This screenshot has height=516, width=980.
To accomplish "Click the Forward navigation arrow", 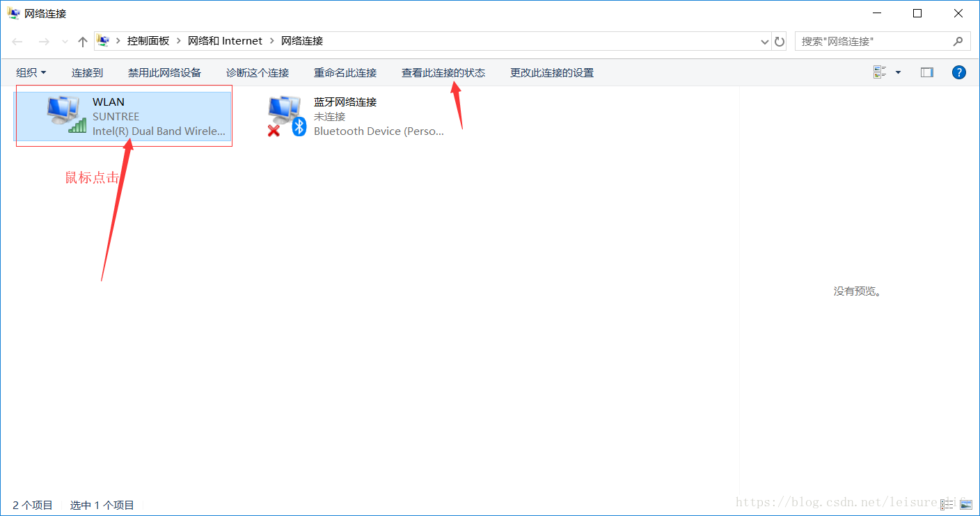I will pyautogui.click(x=44, y=42).
